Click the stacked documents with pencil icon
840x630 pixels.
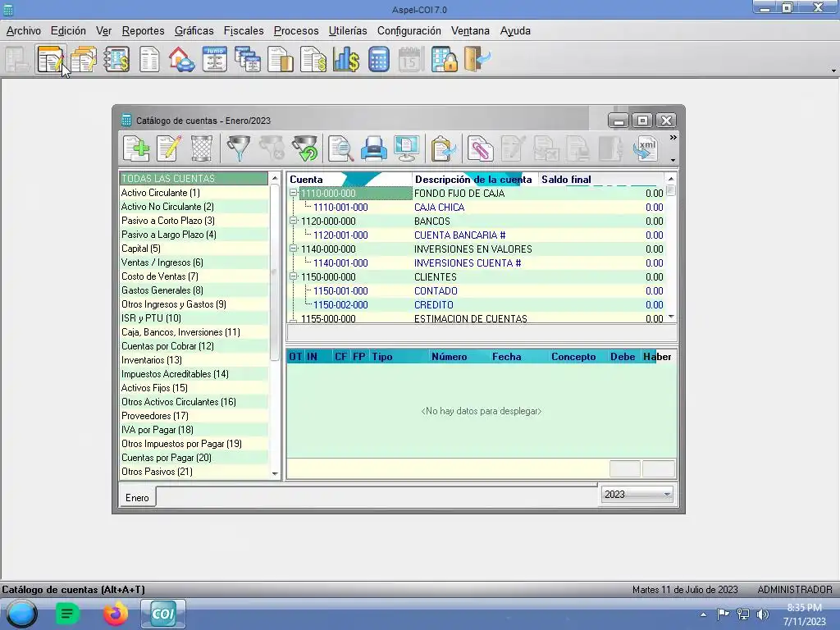[84, 59]
